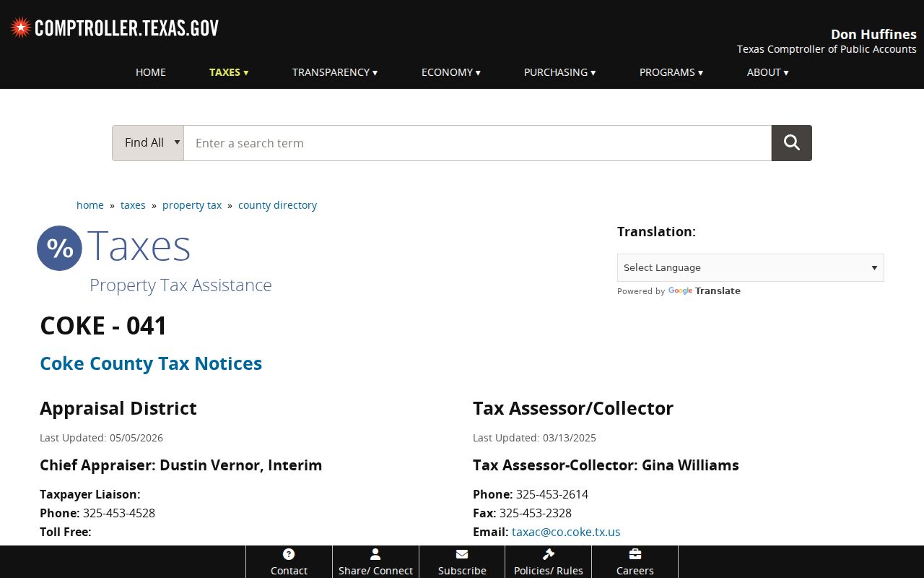Open Coke County Tax Notices link
The width and height of the screenshot is (924, 578).
click(x=151, y=363)
